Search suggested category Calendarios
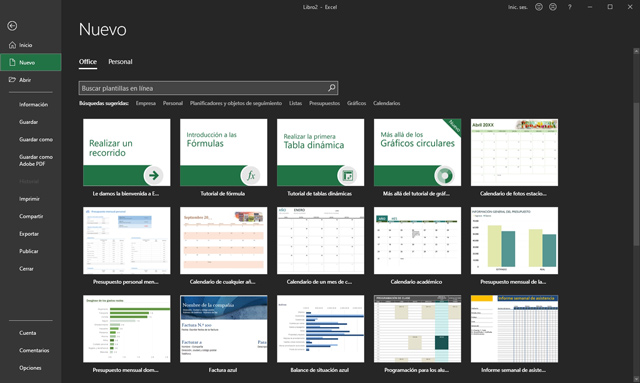The image size is (640, 383). click(x=386, y=103)
